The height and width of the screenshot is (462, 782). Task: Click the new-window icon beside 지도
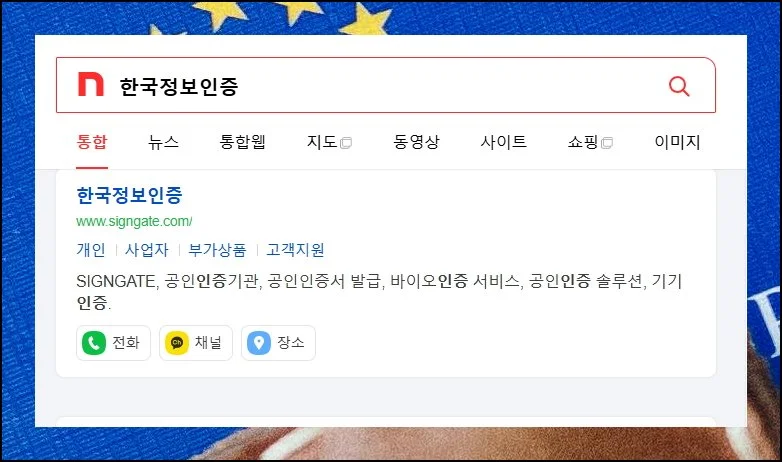346,143
